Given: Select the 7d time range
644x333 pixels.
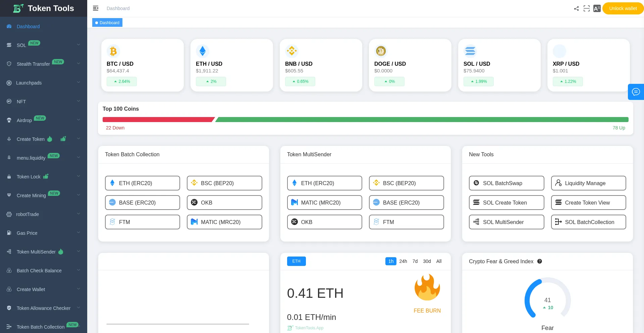Looking at the screenshot, I should tap(415, 261).
